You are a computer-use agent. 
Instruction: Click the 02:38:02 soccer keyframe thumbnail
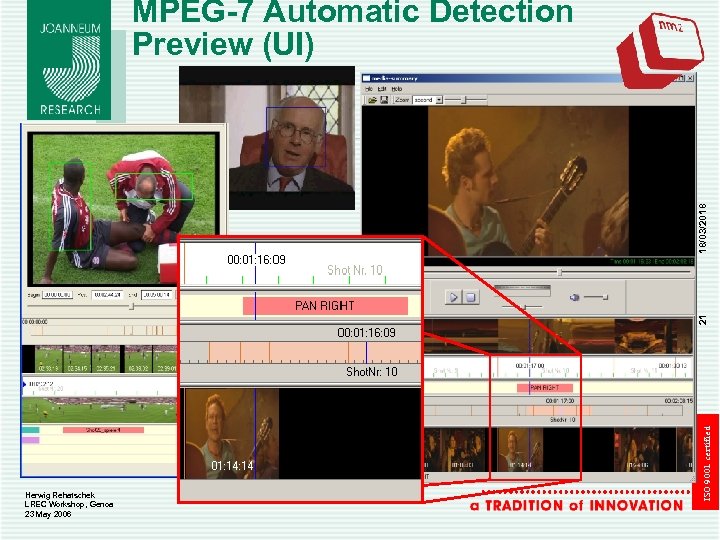pyautogui.click(x=138, y=359)
